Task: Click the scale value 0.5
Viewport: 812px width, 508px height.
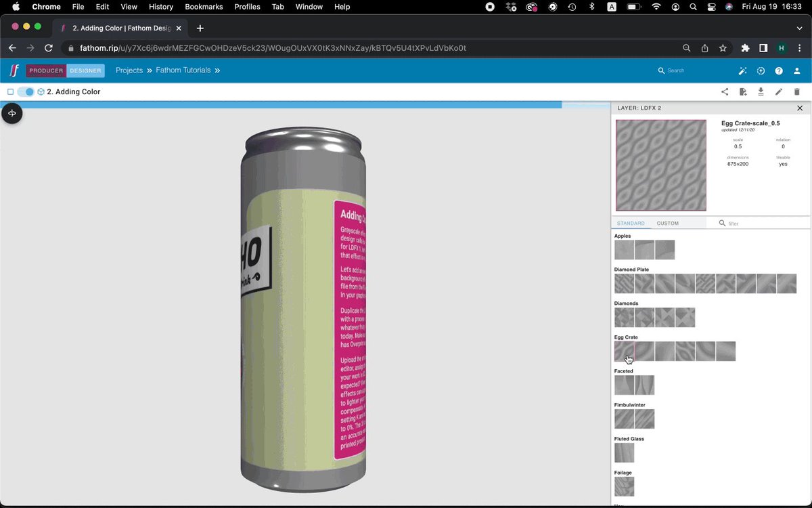Action: point(738,146)
